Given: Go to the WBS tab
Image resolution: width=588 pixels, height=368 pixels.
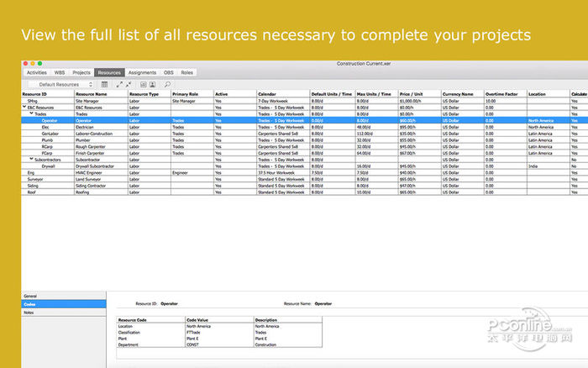Looking at the screenshot, I should pyautogui.click(x=60, y=73).
